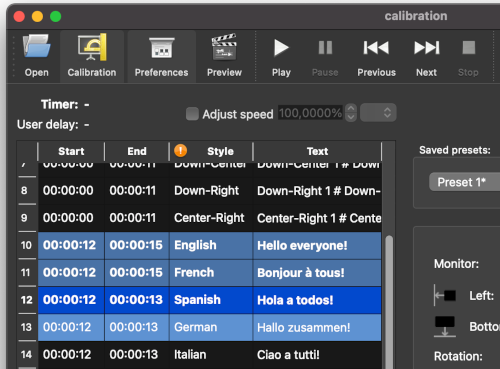Click the German style cell
The image size is (500, 369).
(211, 327)
